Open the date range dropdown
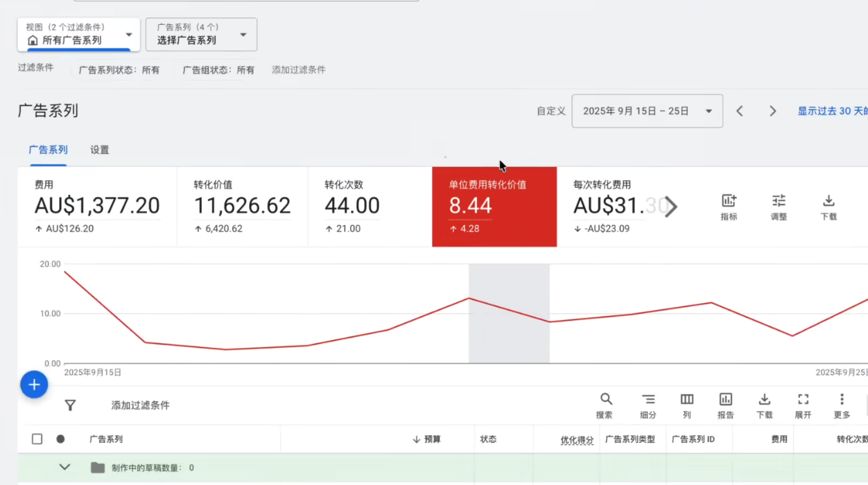Viewport: 868px width, 485px height. (647, 111)
